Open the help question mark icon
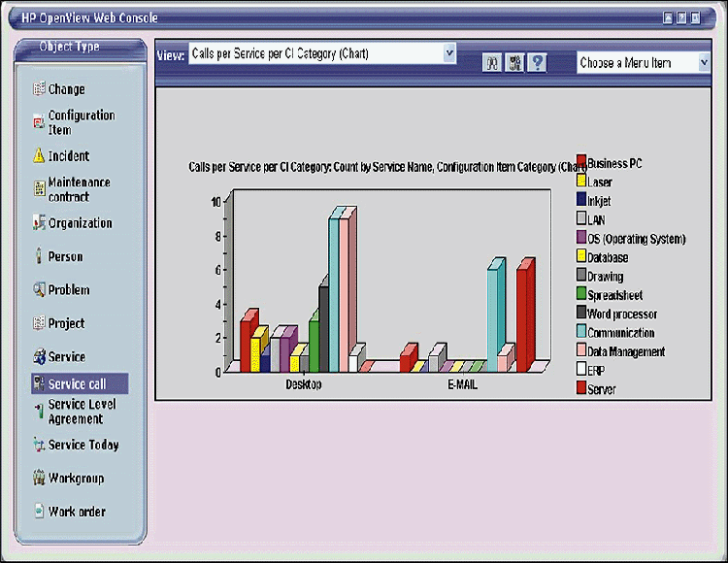Image resolution: width=728 pixels, height=563 pixels. 537,62
